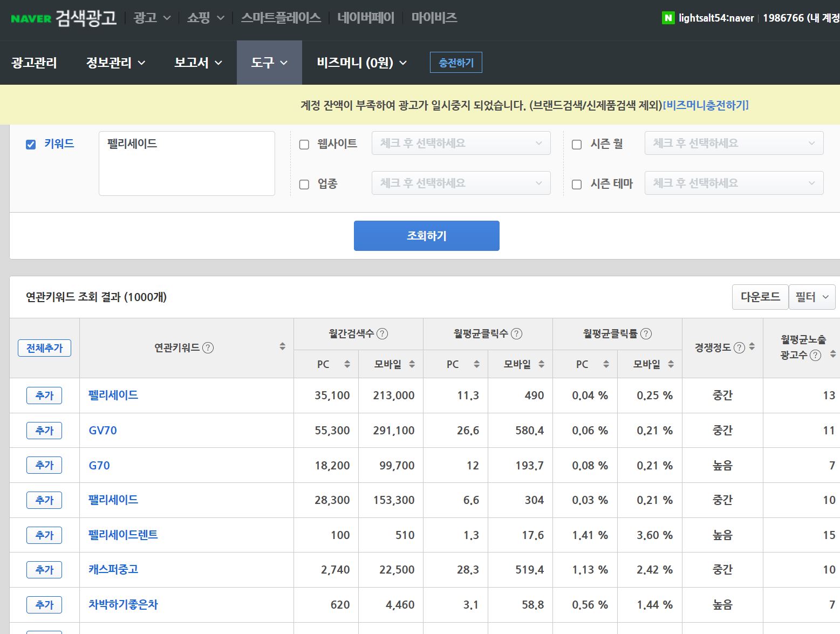Add keyword 펠리세이드 with 추가
The height and width of the screenshot is (634, 840).
point(44,396)
